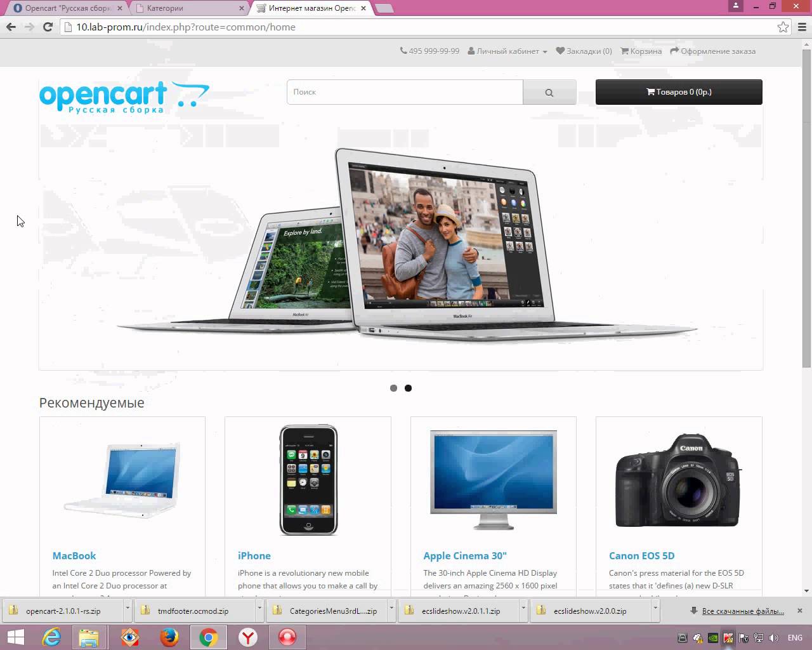Open Canon EOS 5D product link
812x650 pixels.
pos(641,555)
